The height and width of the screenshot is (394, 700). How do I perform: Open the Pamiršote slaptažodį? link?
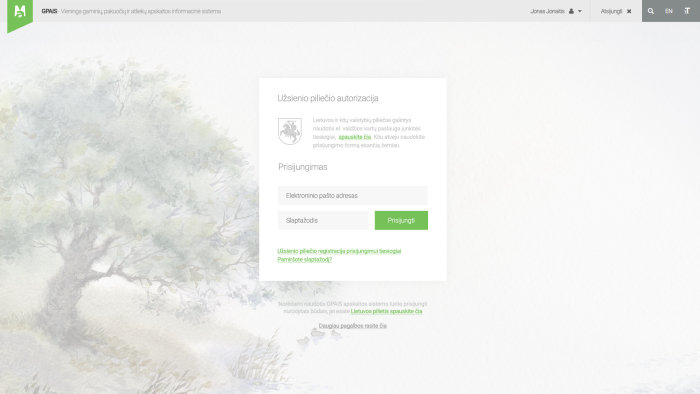click(x=304, y=259)
